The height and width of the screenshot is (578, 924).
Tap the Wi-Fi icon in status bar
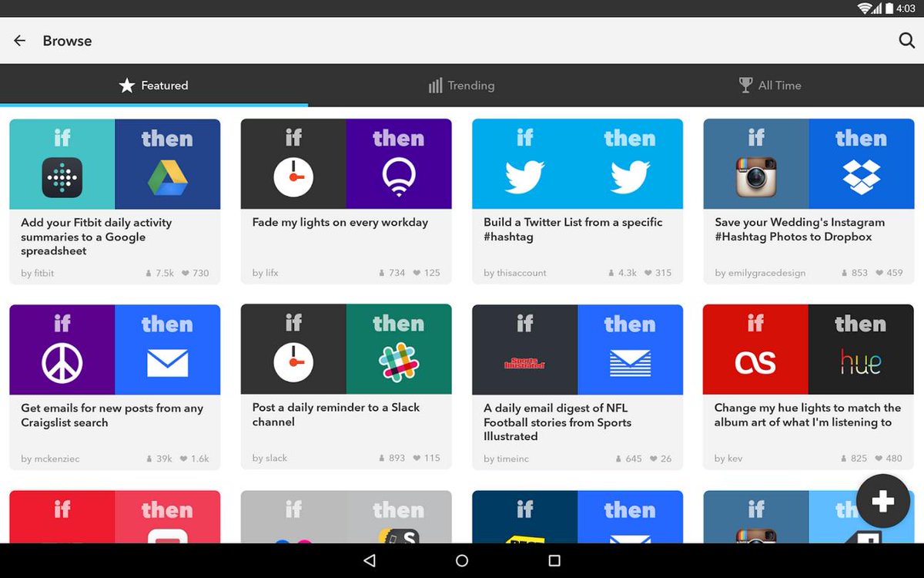pos(866,8)
